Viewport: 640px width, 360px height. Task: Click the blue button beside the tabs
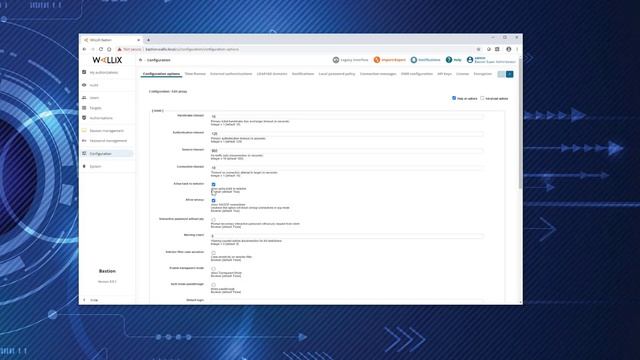[x=509, y=74]
